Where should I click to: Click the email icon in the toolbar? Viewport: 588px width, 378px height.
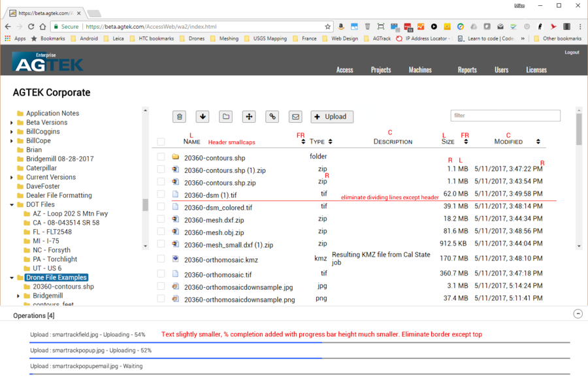[x=295, y=116]
